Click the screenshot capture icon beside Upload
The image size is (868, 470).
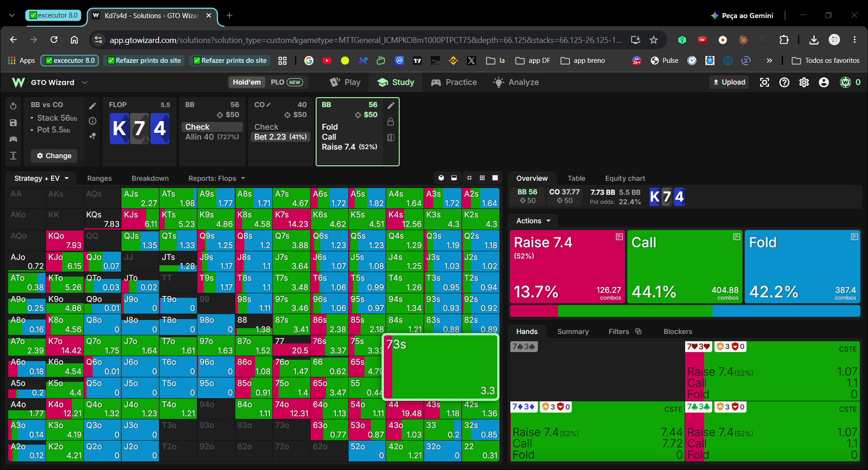pyautogui.click(x=765, y=82)
